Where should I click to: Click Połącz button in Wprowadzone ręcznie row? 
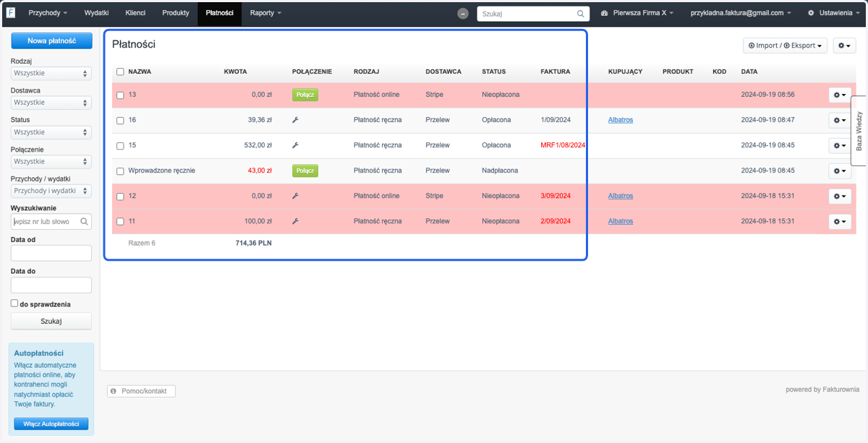[305, 171]
